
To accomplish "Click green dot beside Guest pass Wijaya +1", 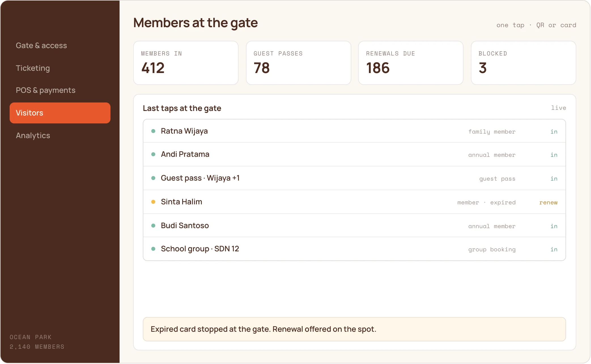I will 153,178.
